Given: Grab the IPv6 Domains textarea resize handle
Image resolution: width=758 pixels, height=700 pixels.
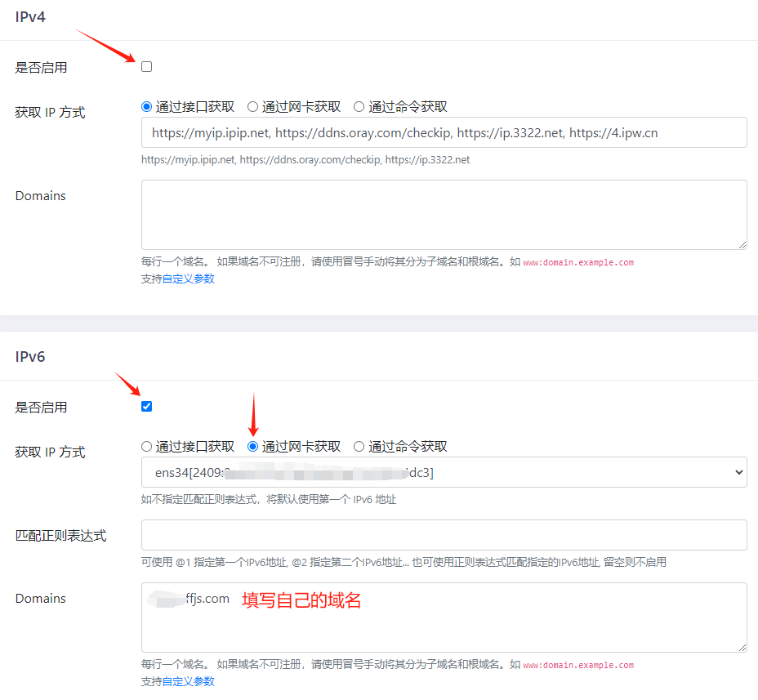Looking at the screenshot, I should (x=742, y=648).
